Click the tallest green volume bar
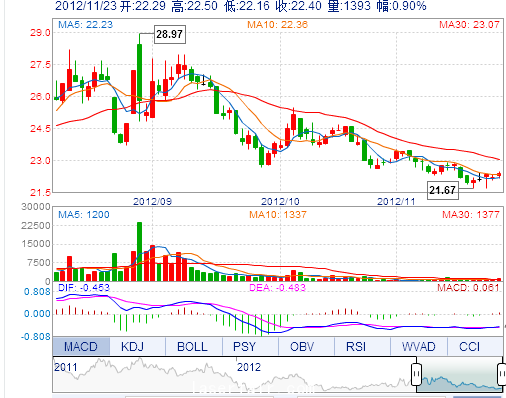The width and height of the screenshot is (506, 398). pyautogui.click(x=139, y=252)
